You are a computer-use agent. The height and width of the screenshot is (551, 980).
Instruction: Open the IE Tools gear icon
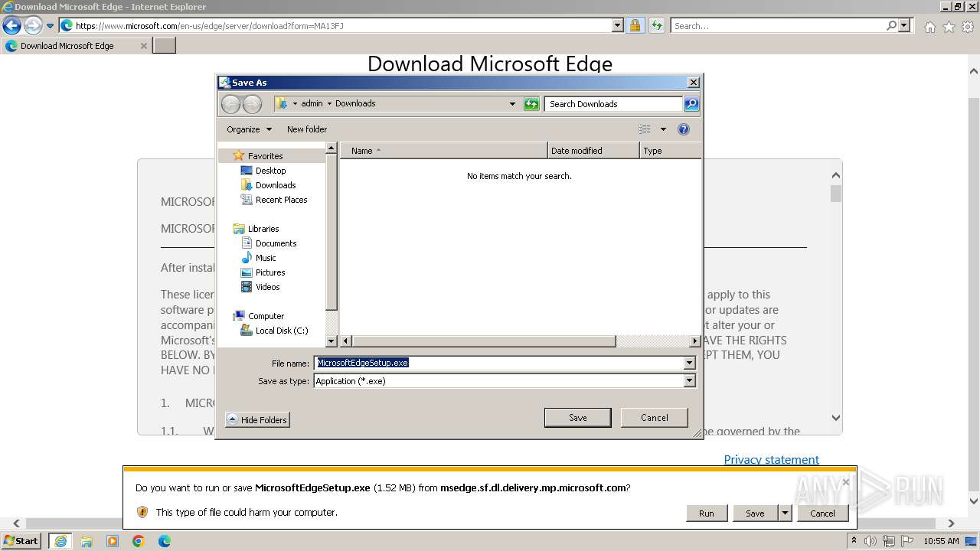(968, 27)
